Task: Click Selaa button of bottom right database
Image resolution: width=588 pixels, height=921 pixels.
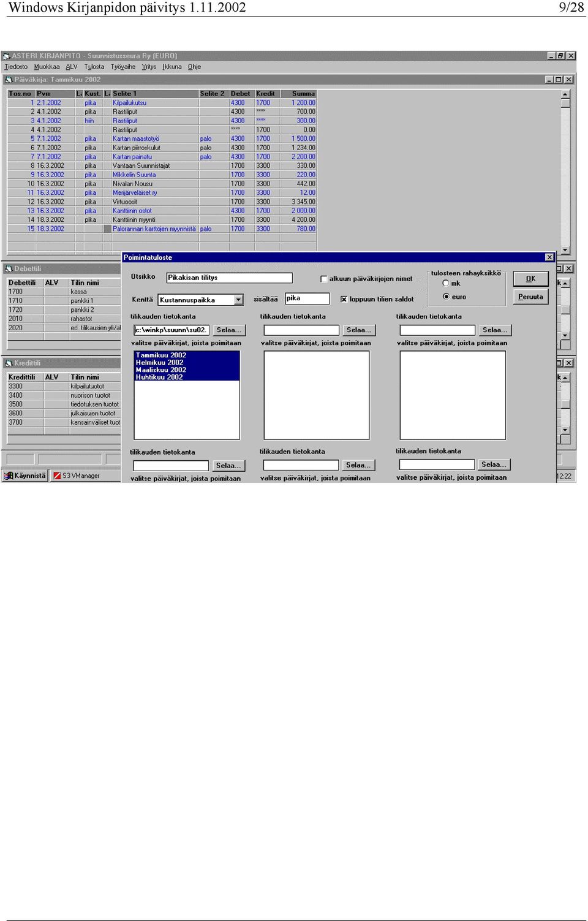Action: pyautogui.click(x=494, y=464)
